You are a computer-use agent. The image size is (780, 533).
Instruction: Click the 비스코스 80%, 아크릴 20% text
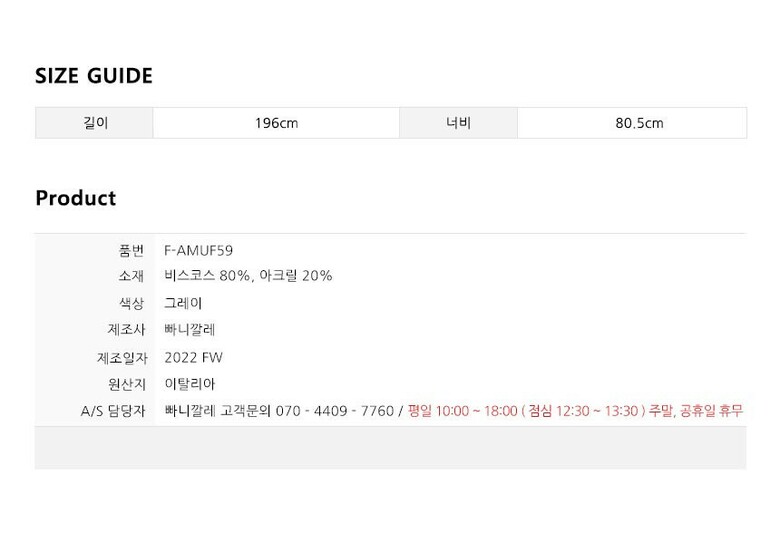[x=248, y=276]
